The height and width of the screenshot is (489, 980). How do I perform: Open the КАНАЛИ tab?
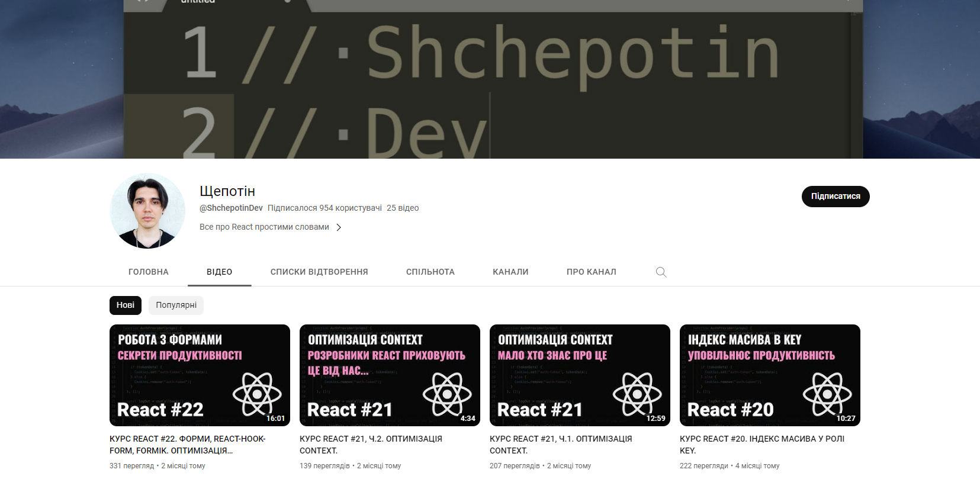(510, 272)
